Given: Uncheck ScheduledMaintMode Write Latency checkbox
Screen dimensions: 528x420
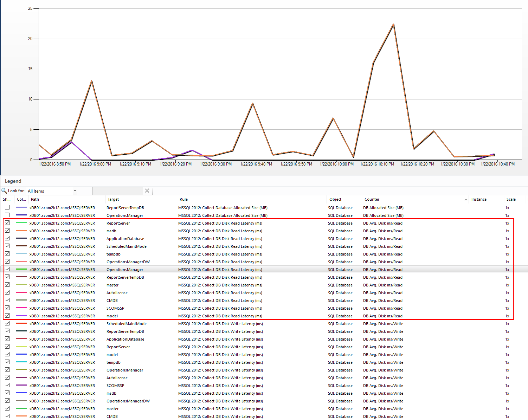Looking at the screenshot, I should coord(7,323).
